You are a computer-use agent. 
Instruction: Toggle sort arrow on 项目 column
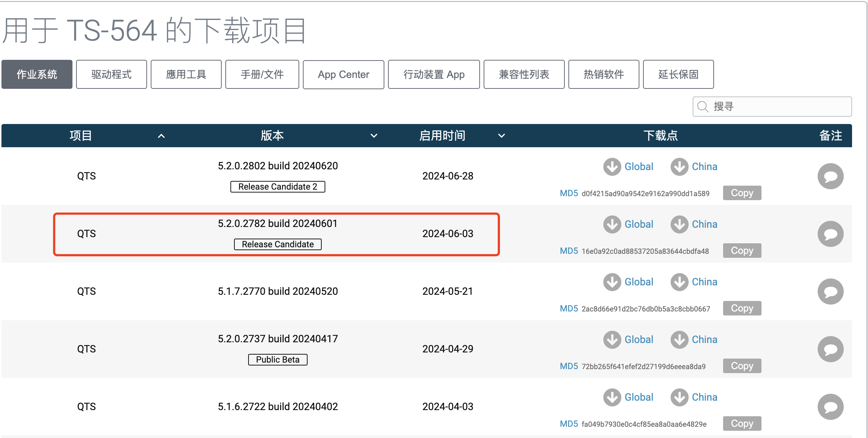pos(162,136)
